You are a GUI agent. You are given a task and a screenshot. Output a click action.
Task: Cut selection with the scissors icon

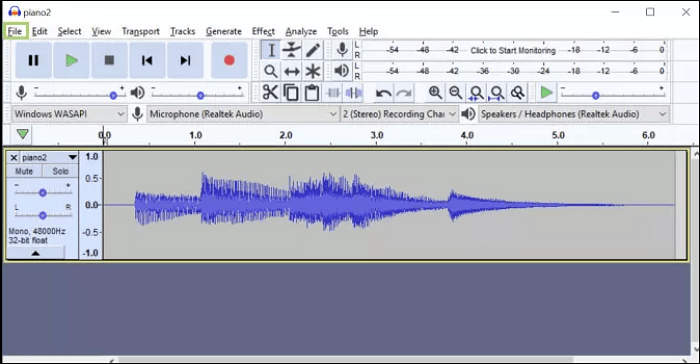270,92
